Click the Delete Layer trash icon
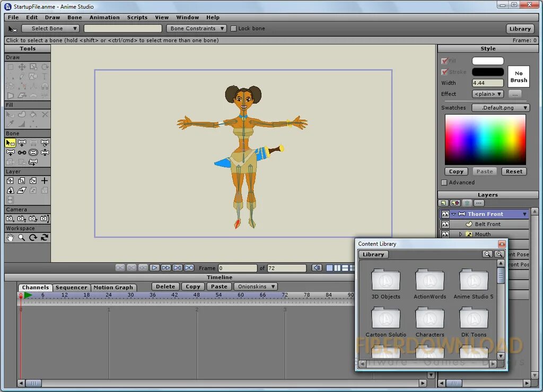This screenshot has width=543, height=392. [467, 203]
